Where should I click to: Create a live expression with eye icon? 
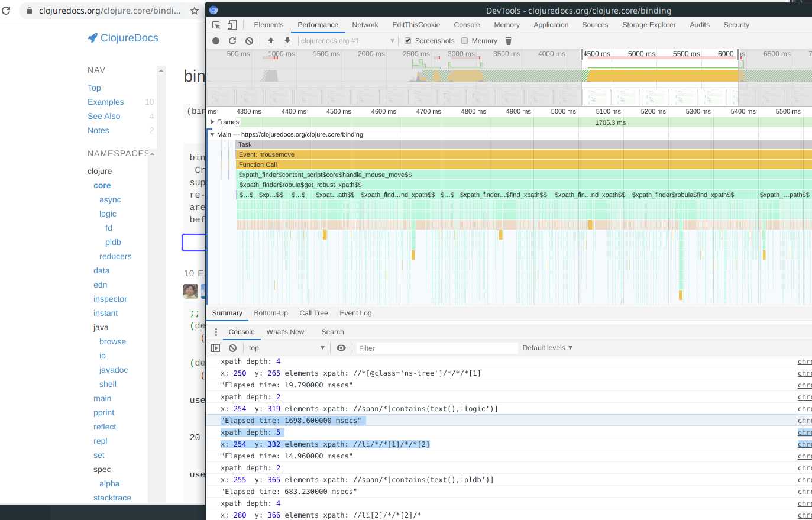tap(341, 348)
